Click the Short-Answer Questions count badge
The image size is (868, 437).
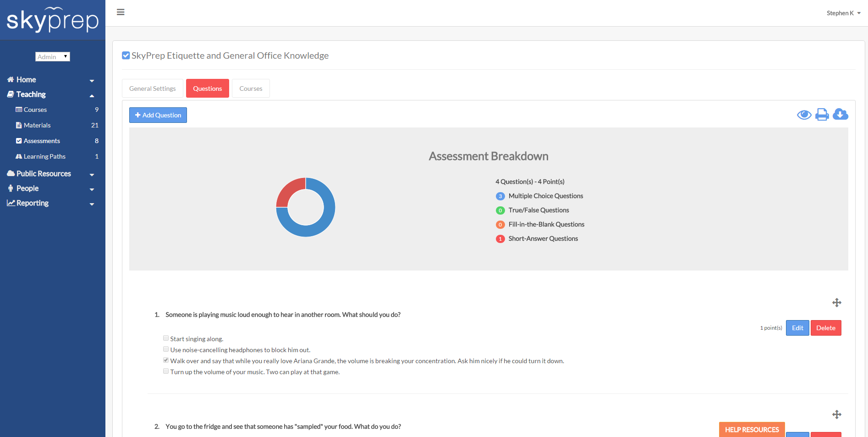(500, 239)
